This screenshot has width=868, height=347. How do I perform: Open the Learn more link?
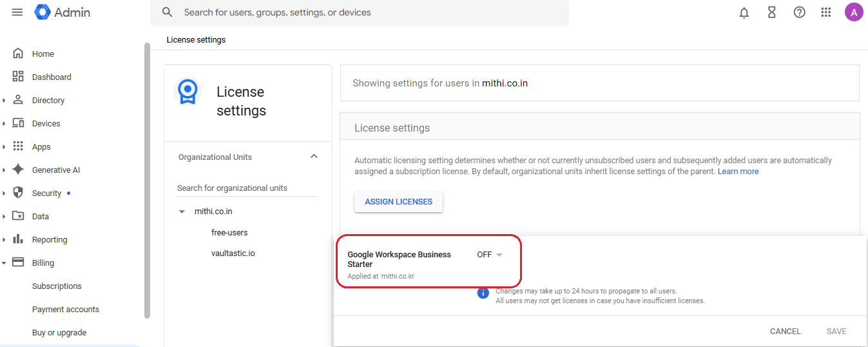click(x=738, y=172)
